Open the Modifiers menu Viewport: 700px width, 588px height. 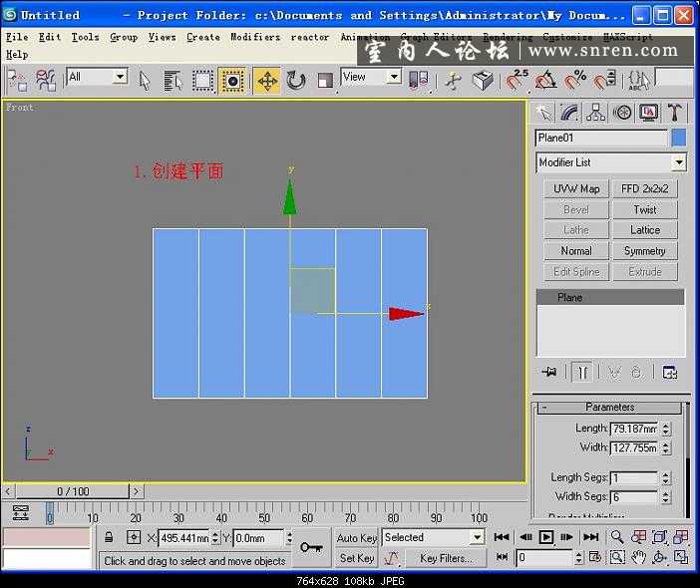coord(255,37)
